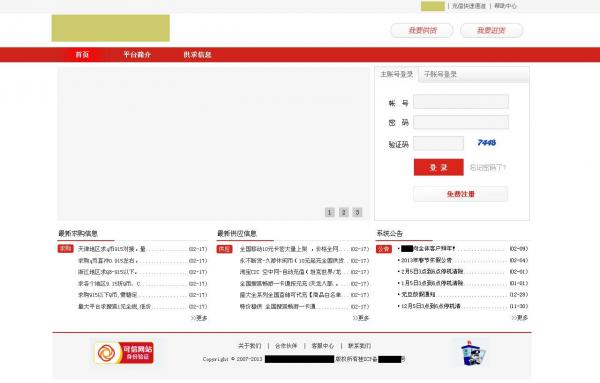Open the 关于我们 footer link
Screen dimensions: 600x383
249,346
